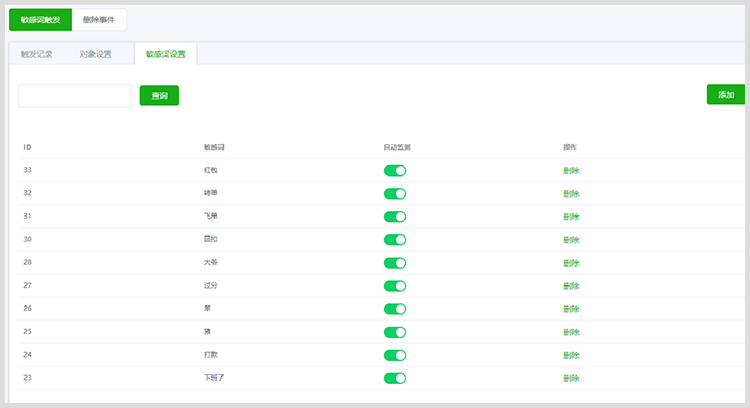Toggle the switch for ID 25
The width and height of the screenshot is (750, 408).
point(395,331)
